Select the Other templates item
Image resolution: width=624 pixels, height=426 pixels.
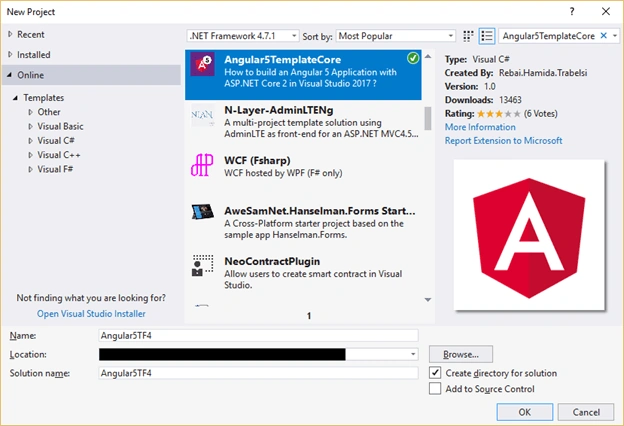tap(49, 112)
